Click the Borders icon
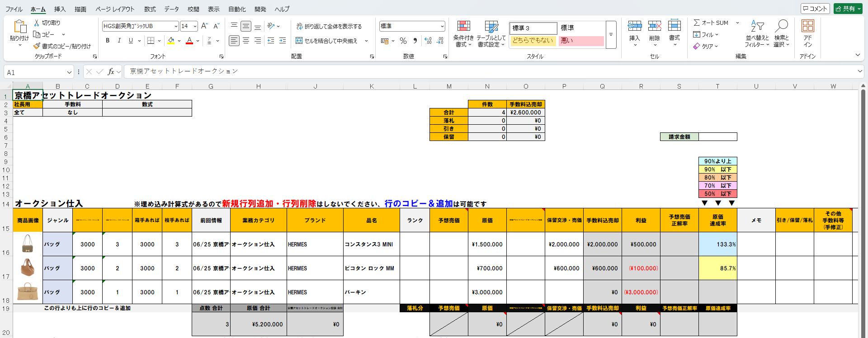 pyautogui.click(x=151, y=41)
